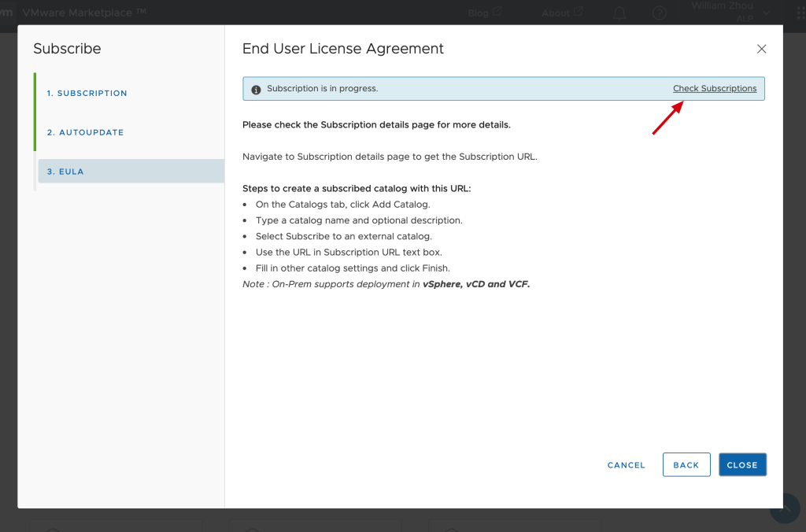The width and height of the screenshot is (806, 532).
Task: Click the 'Subscription is in progress' banner text
Action: point(322,89)
